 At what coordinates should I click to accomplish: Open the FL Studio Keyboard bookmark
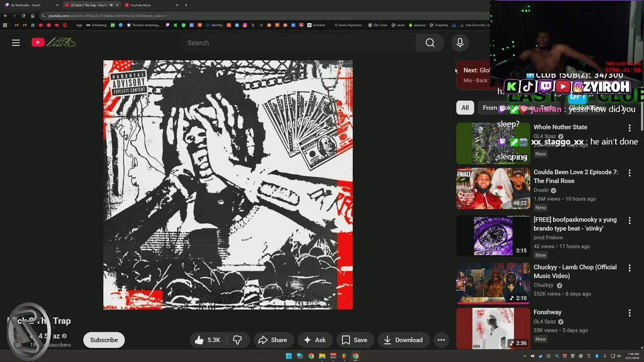pyautogui.click(x=349, y=25)
